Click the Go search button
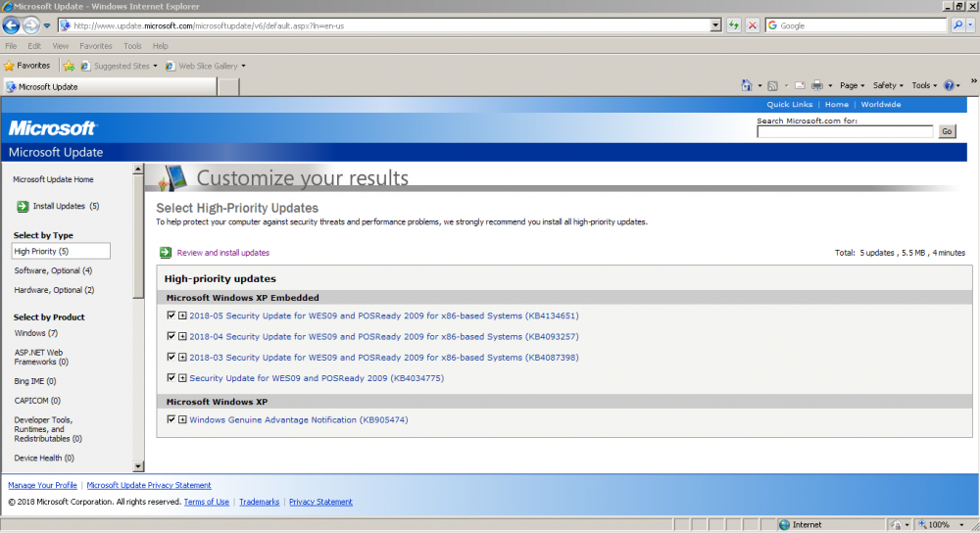This screenshot has width=980, height=534. click(947, 131)
